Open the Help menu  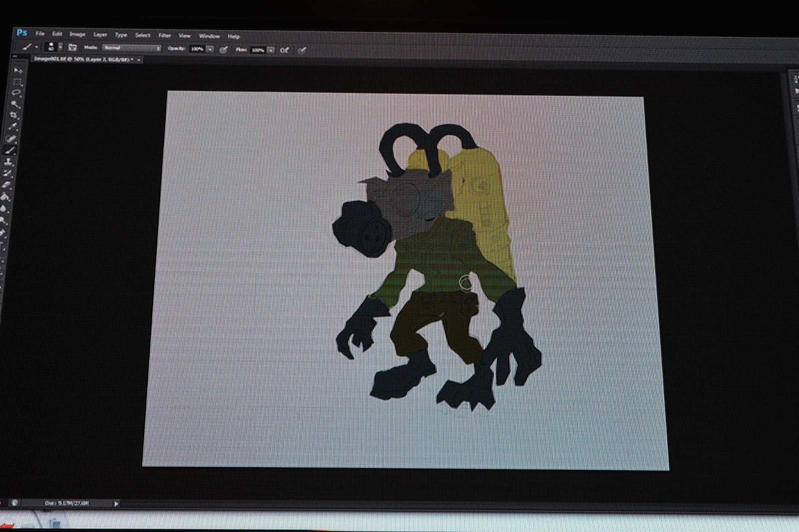click(x=234, y=36)
